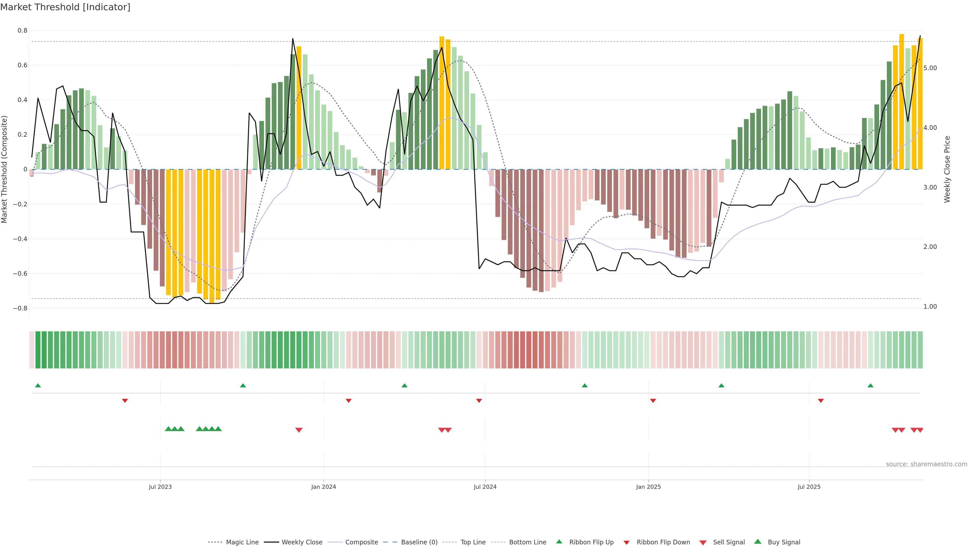Click Ribbon Flip Up legend triangle
Screen dimensions: 980x551
pos(559,542)
